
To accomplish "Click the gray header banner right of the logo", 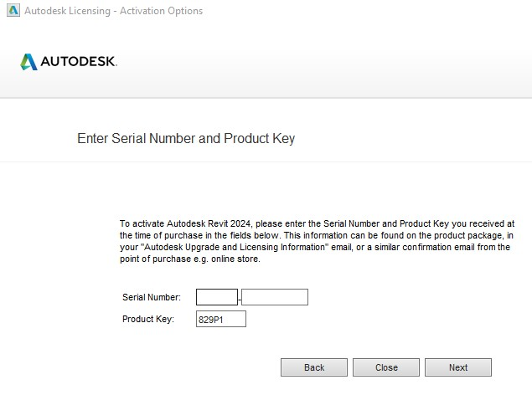I will (x=335, y=63).
